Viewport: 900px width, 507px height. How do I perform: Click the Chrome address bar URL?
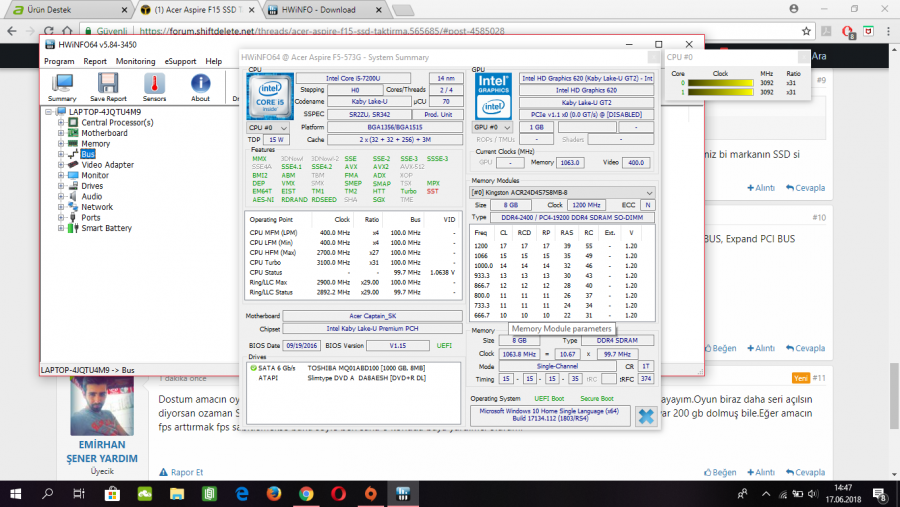(321, 31)
